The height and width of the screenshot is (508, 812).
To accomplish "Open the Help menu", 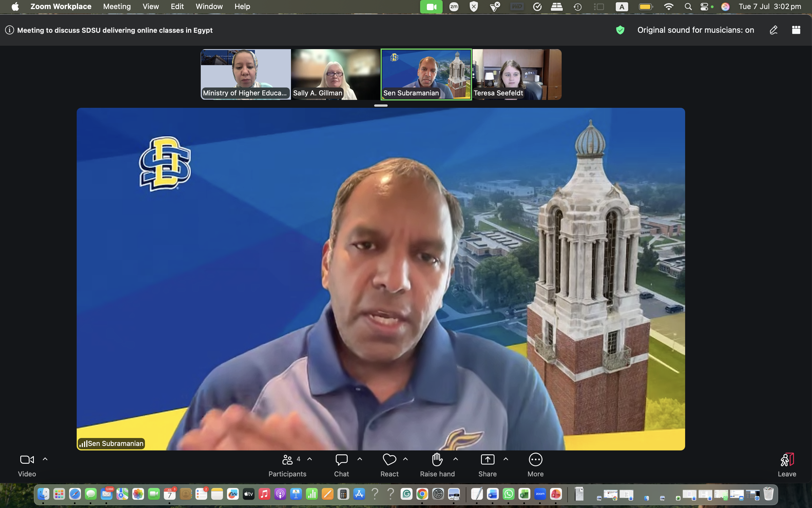I will pyautogui.click(x=242, y=7).
